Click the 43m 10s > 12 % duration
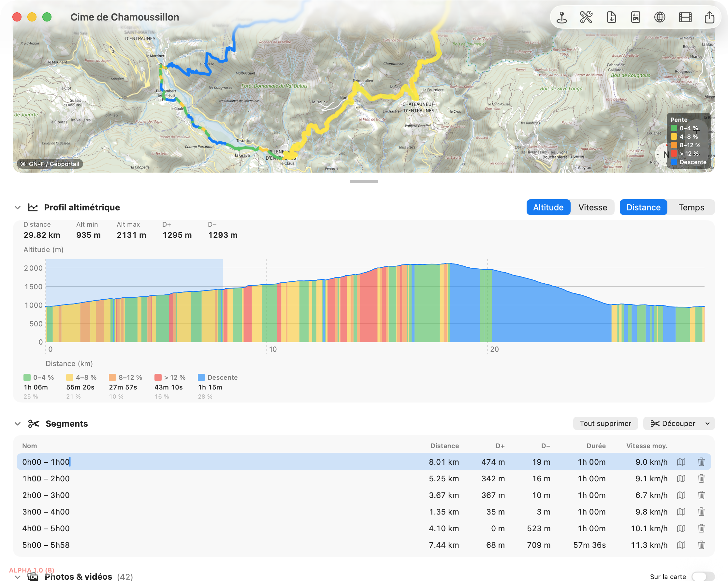The image size is (728, 581). coord(168,387)
